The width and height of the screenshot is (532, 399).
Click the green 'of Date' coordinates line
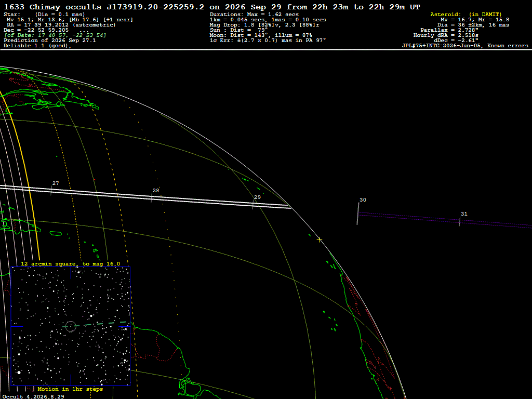[55, 35]
